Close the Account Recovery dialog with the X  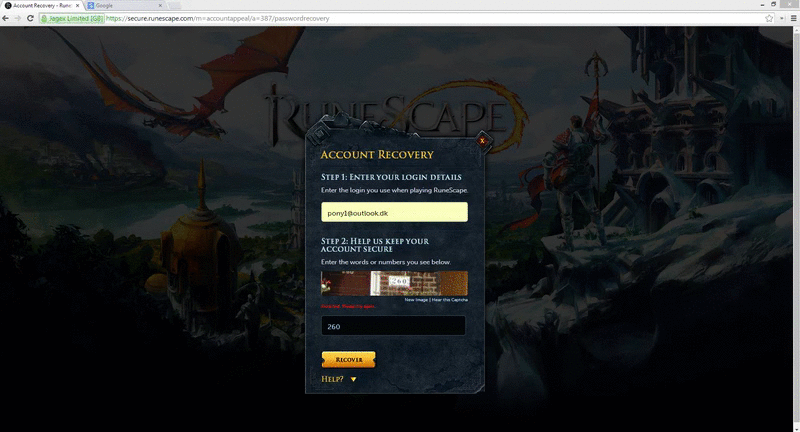482,141
